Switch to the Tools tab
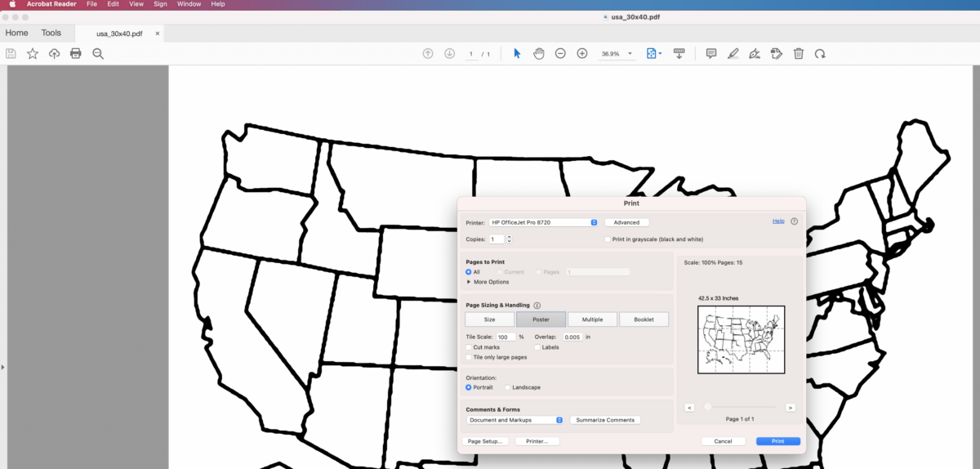The height and width of the screenshot is (469, 980). click(51, 33)
